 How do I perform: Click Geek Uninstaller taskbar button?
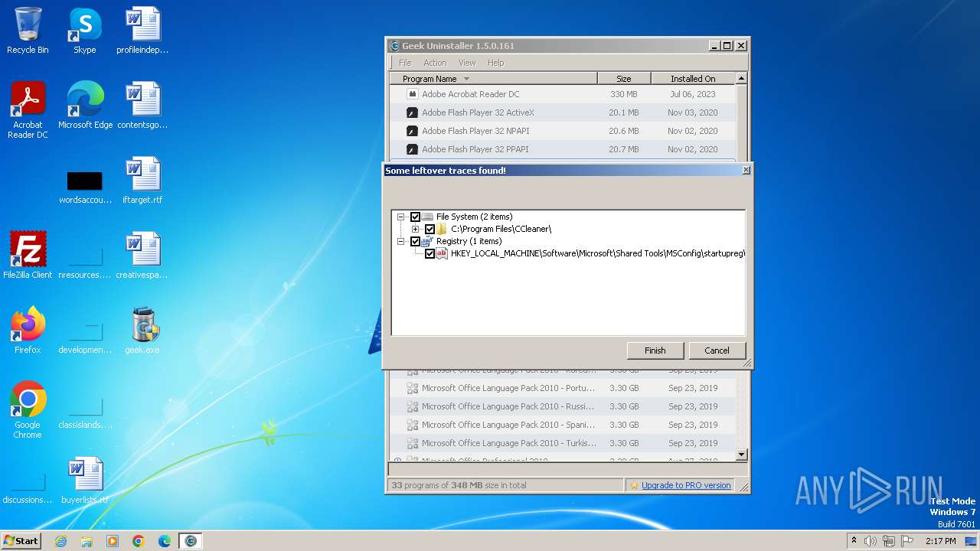point(191,541)
